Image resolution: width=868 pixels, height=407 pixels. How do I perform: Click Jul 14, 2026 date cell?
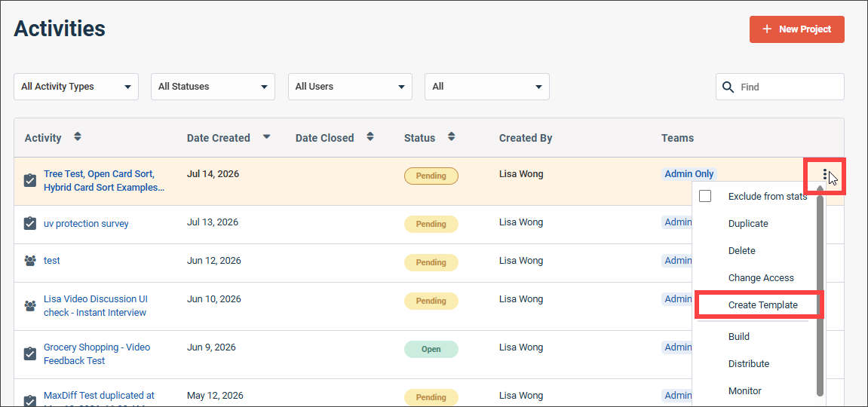coord(213,173)
